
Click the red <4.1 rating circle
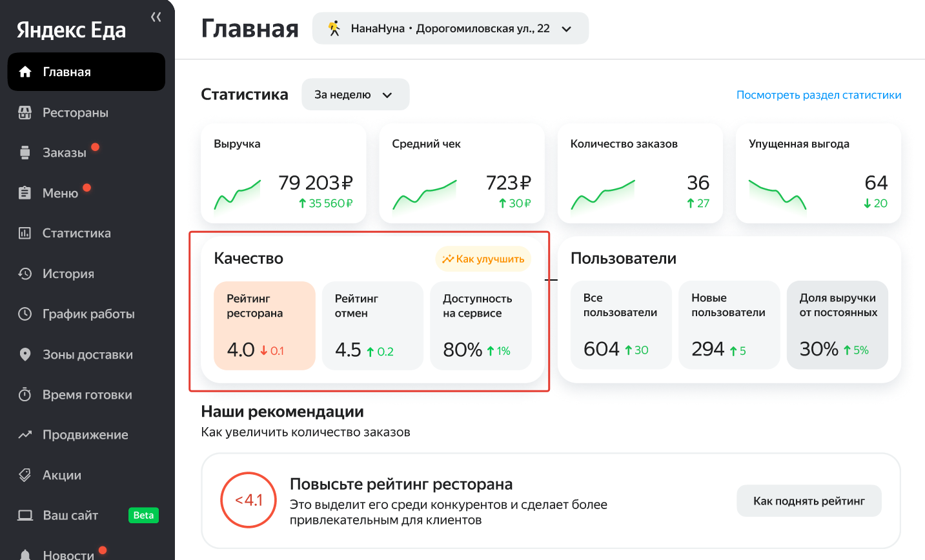tap(249, 500)
